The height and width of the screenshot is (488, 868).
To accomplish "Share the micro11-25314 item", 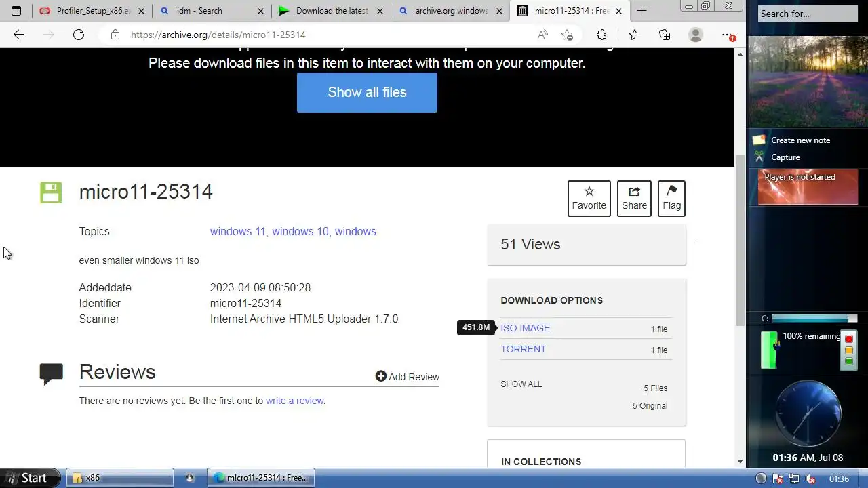I will pos(634,199).
